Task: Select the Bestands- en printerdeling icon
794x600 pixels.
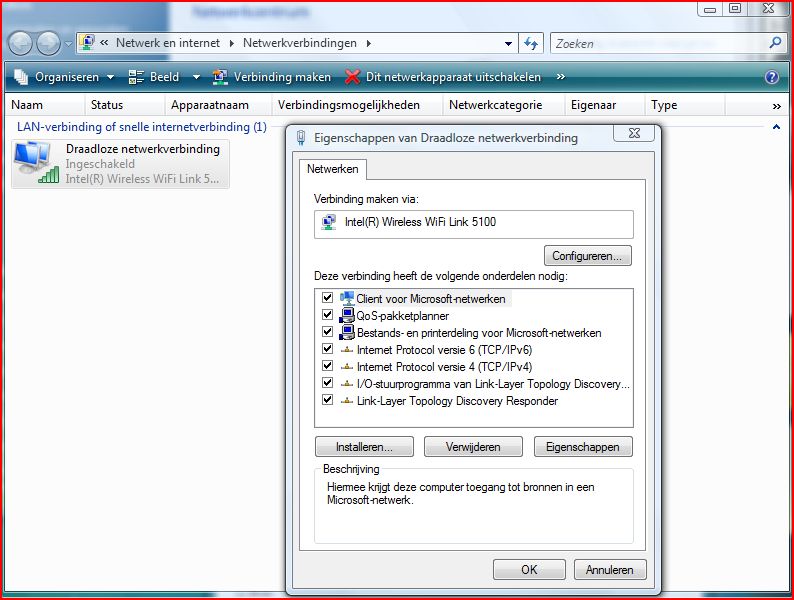Action: (x=347, y=333)
